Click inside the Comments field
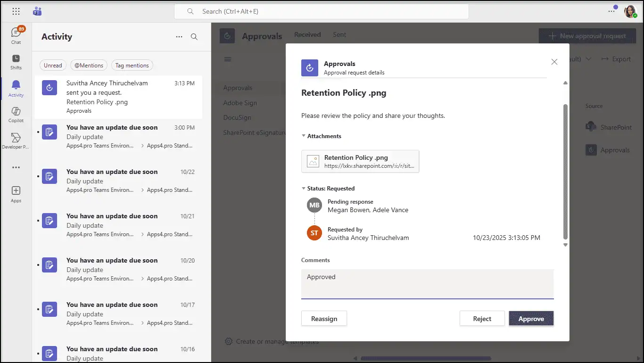Image resolution: width=644 pixels, height=363 pixels. point(427,283)
